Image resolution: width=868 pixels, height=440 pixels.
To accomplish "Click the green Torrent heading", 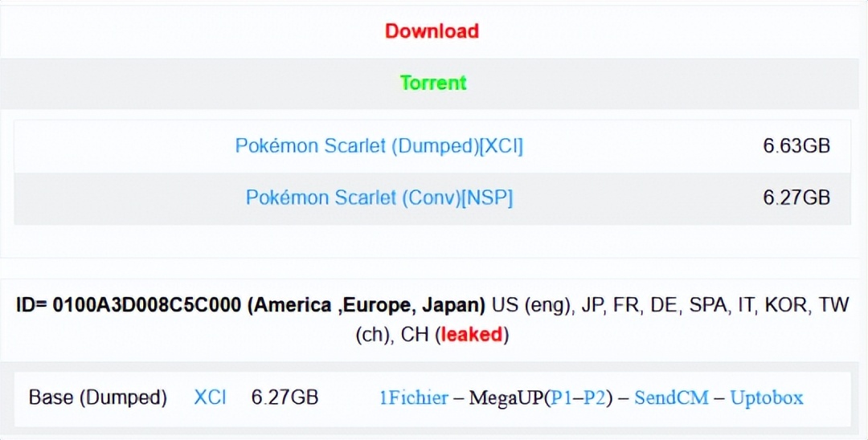I will pos(433,83).
